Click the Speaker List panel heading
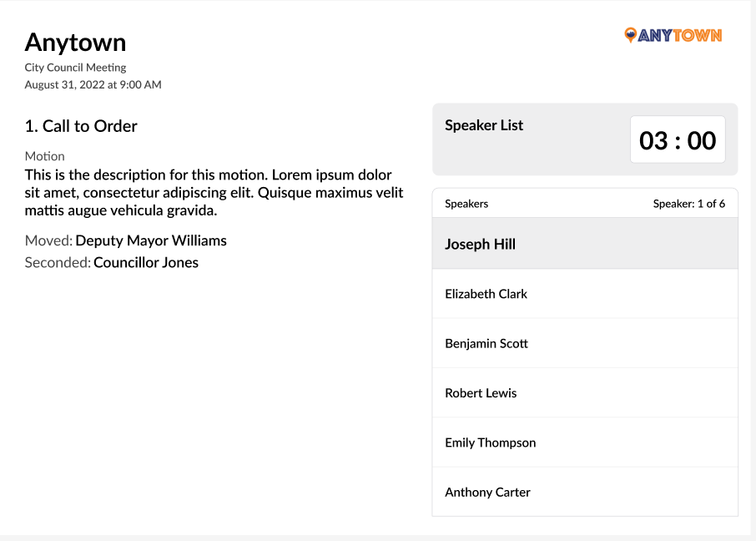756x541 pixels. (484, 125)
